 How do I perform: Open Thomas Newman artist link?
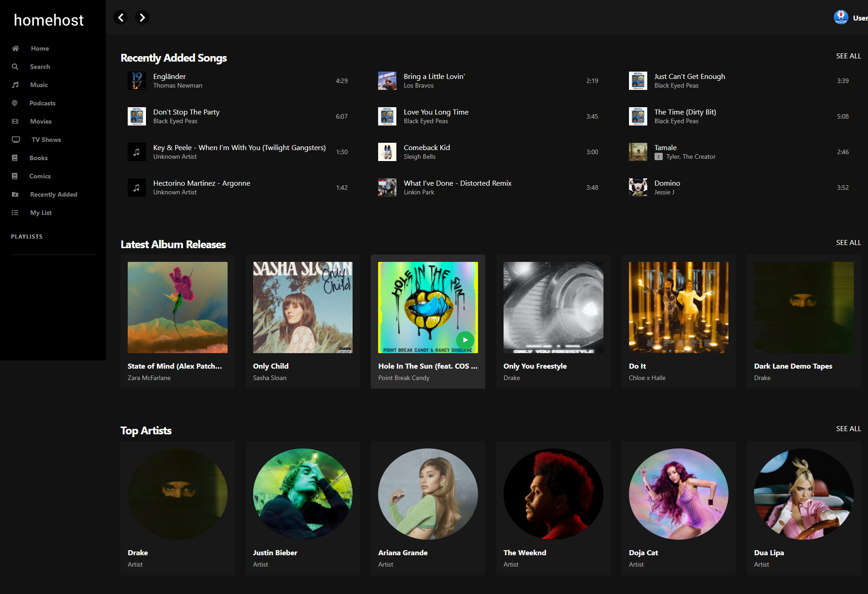click(x=177, y=85)
